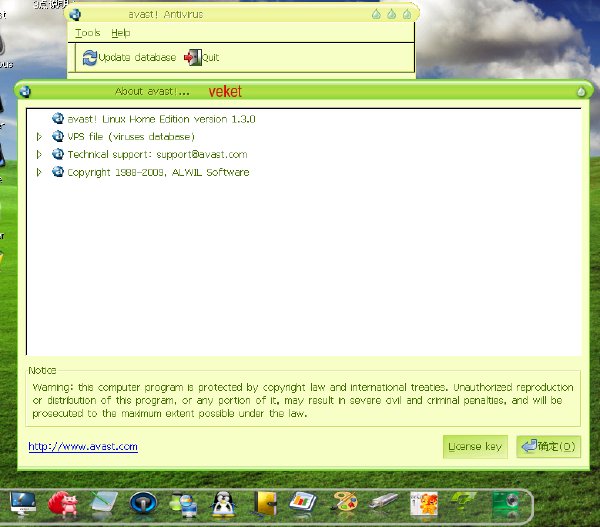
Task: Expand the Technical support row
Action: tap(39, 154)
